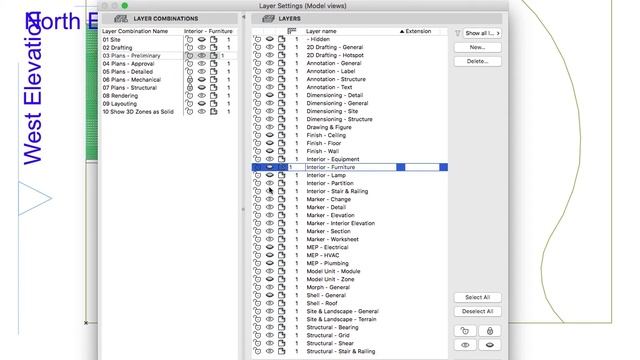
Task: Click the intersection group column header icon
Action: (x=291, y=31)
